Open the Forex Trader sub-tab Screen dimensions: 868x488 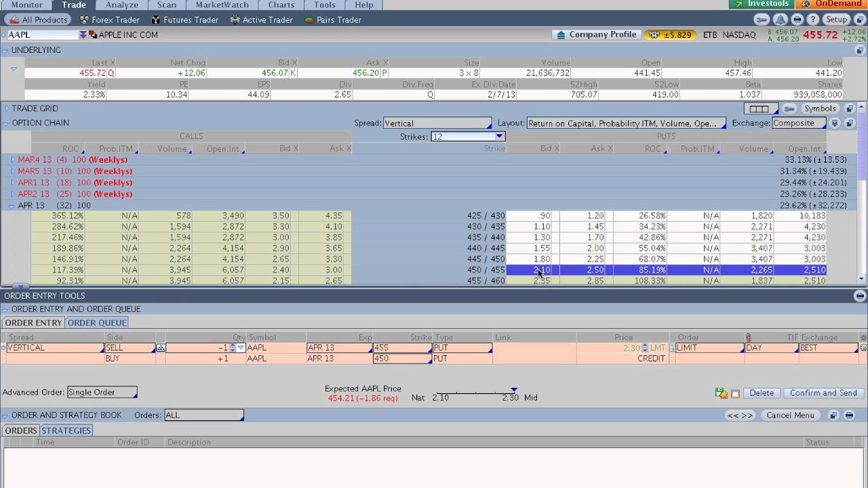coord(110,20)
